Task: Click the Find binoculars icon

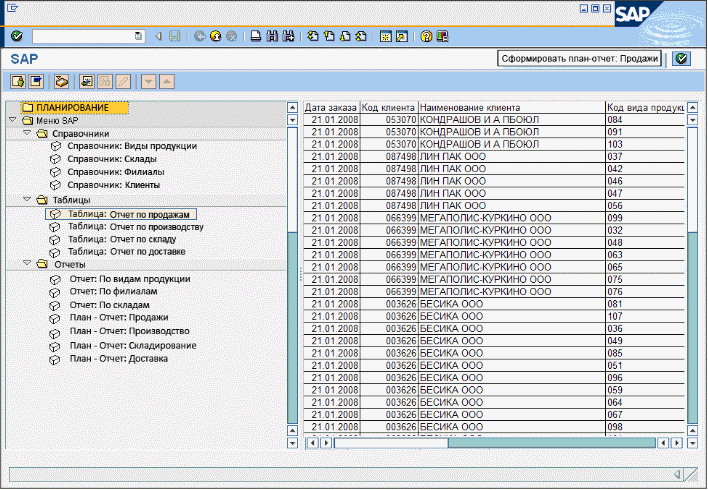Action: click(x=272, y=36)
